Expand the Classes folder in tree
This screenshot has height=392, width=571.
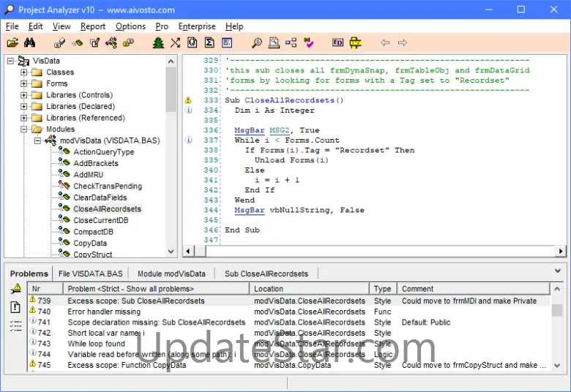(24, 72)
